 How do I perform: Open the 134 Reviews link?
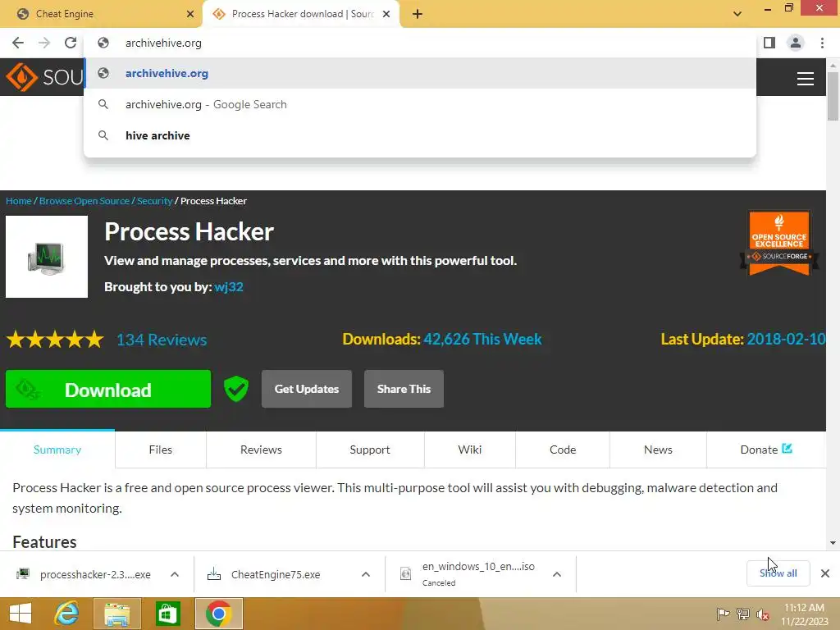[x=162, y=340]
